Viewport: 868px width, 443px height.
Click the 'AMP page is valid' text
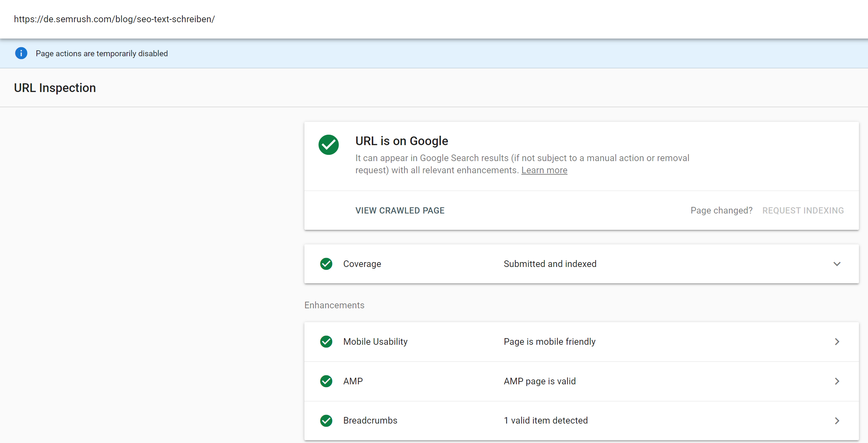coord(540,381)
